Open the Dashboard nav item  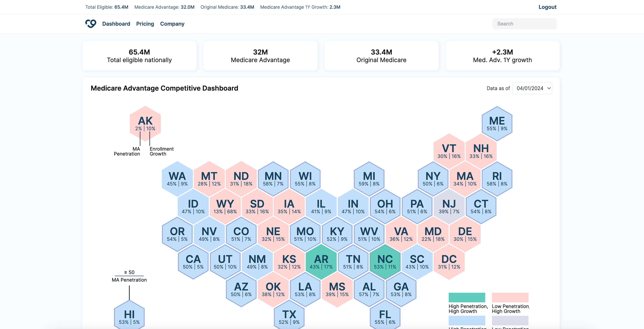116,24
